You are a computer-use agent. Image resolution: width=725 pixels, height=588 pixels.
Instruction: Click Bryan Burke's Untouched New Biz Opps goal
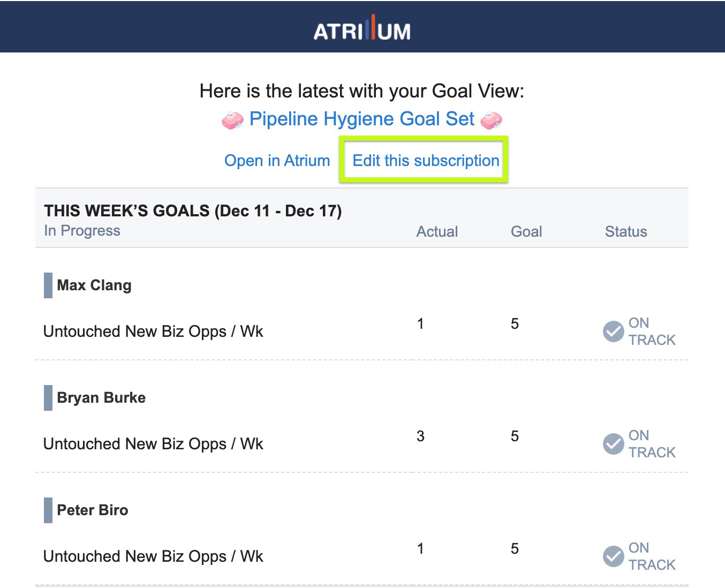tap(153, 444)
